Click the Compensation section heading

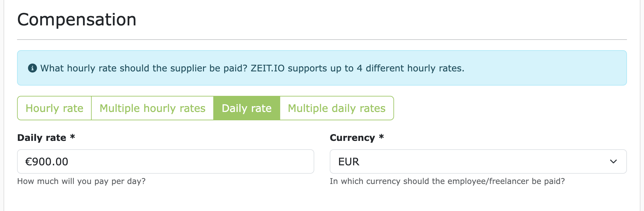[77, 19]
